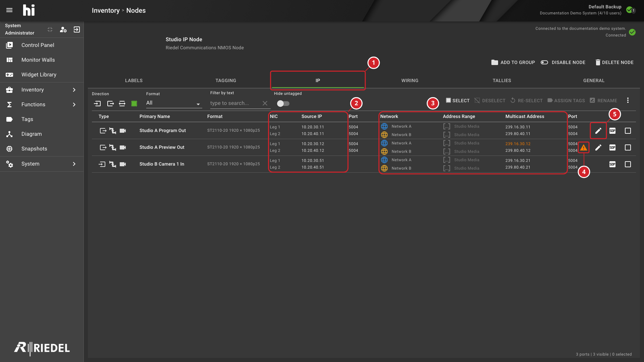Screen dimensions: 644x362
Task: Click source IP 10.20.30.11
Action: point(313,127)
